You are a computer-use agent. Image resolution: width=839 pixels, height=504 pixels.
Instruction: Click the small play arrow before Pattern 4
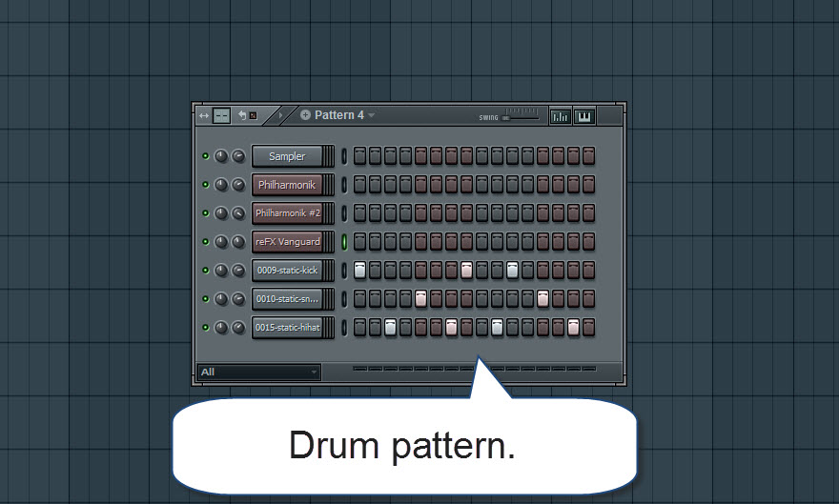(280, 115)
